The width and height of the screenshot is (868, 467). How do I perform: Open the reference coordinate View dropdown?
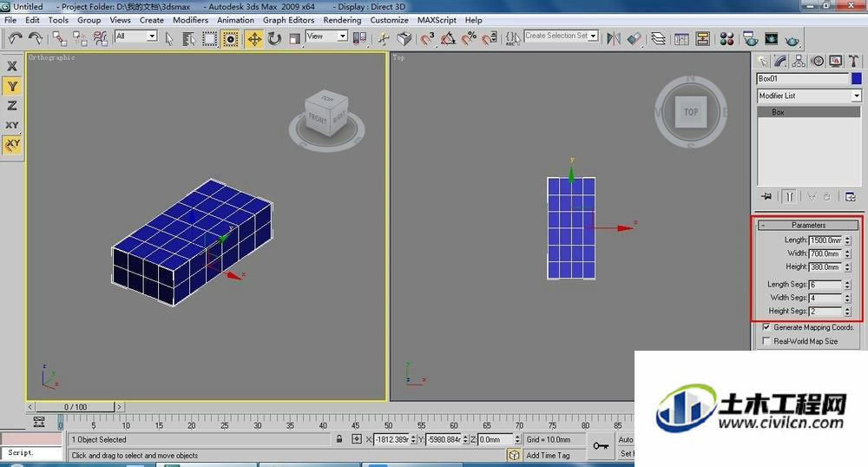point(343,36)
